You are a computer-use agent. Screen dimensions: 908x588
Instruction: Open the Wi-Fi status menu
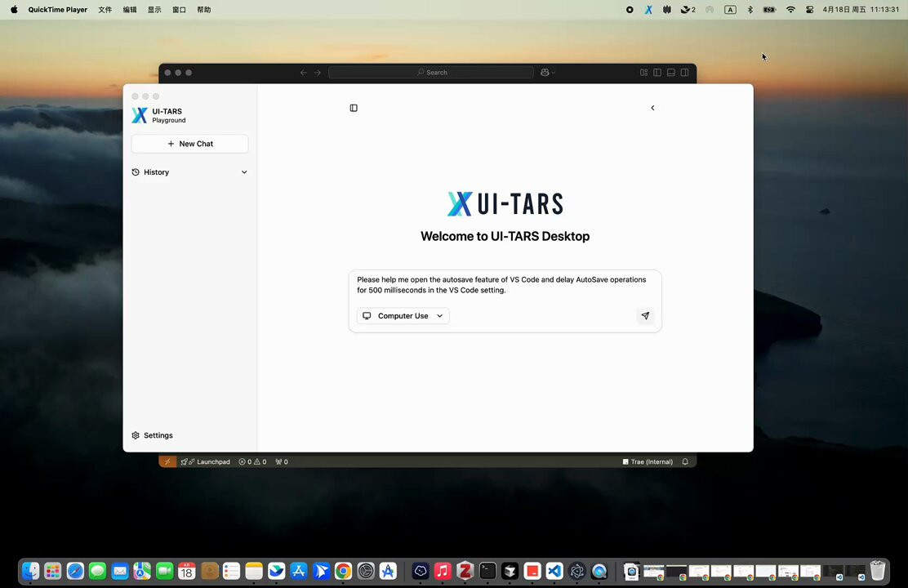[790, 9]
